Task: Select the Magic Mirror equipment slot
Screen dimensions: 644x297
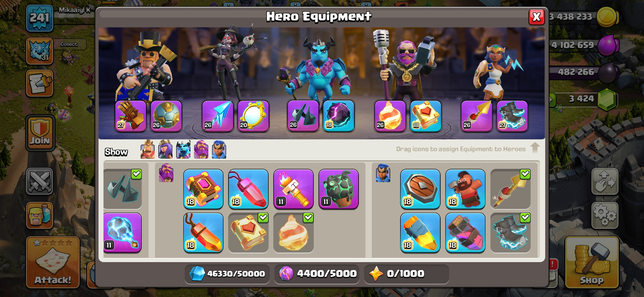Action: tap(253, 116)
